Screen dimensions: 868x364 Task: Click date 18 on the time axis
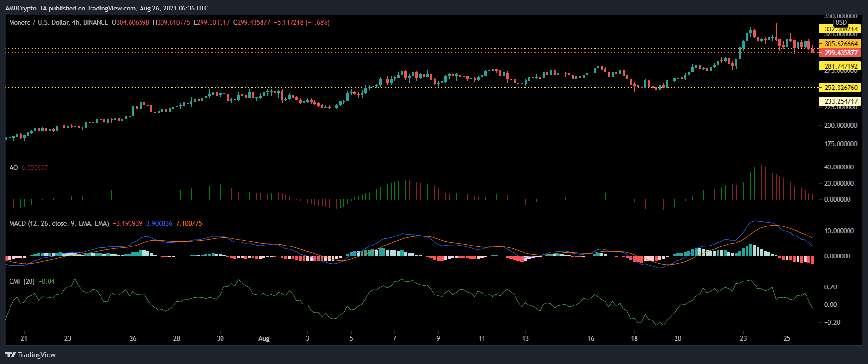(x=634, y=339)
